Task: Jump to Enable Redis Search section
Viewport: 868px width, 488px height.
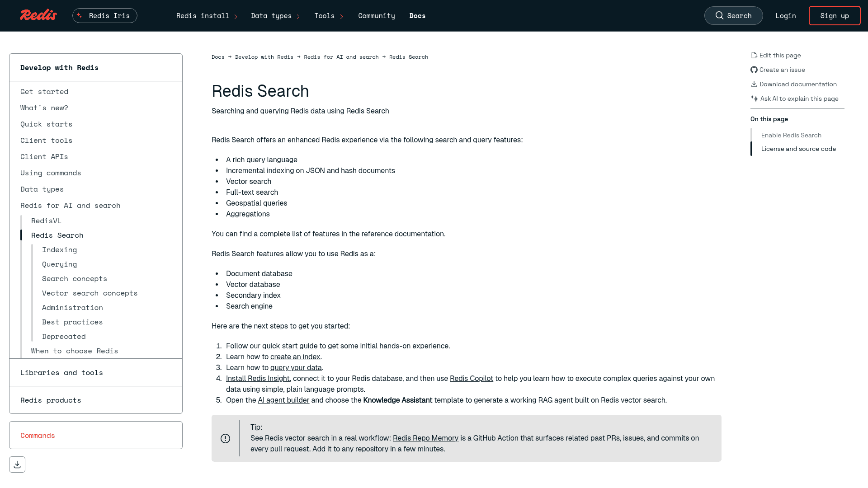Action: [791, 135]
